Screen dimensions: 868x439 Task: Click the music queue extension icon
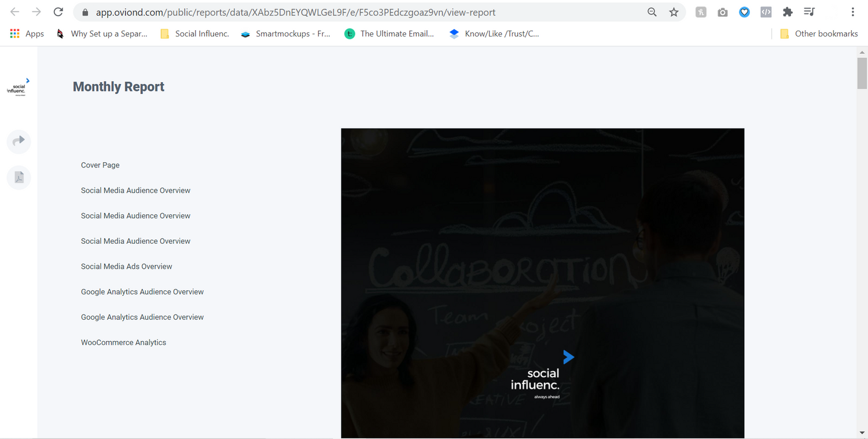click(x=809, y=12)
